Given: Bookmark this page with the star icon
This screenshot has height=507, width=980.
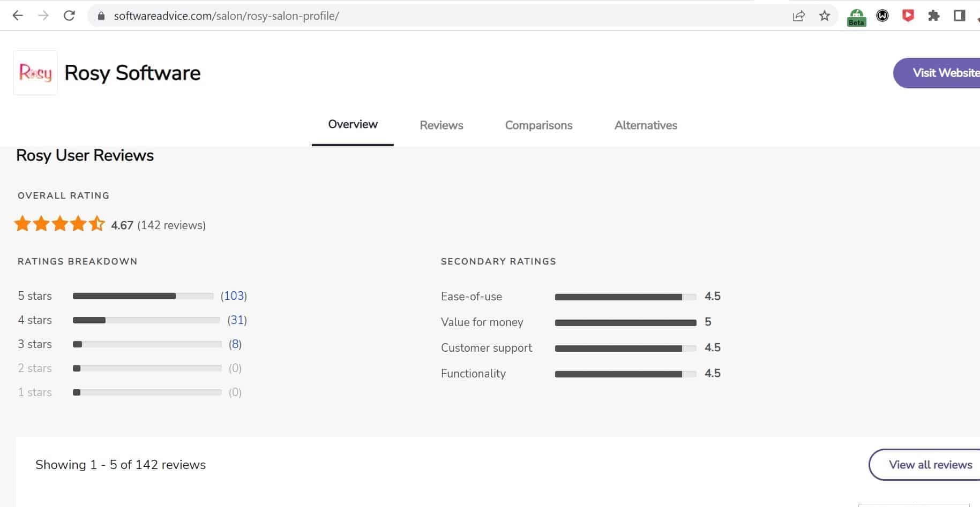Looking at the screenshot, I should 825,16.
